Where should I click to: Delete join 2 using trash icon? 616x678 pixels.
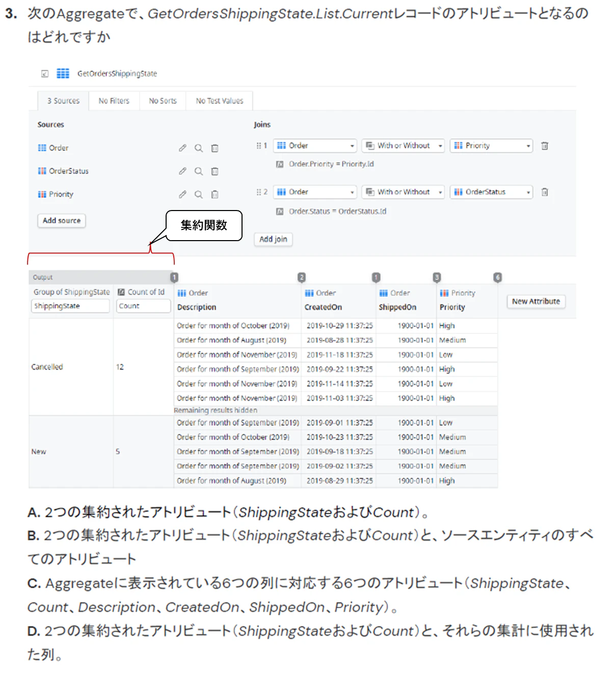pos(545,192)
